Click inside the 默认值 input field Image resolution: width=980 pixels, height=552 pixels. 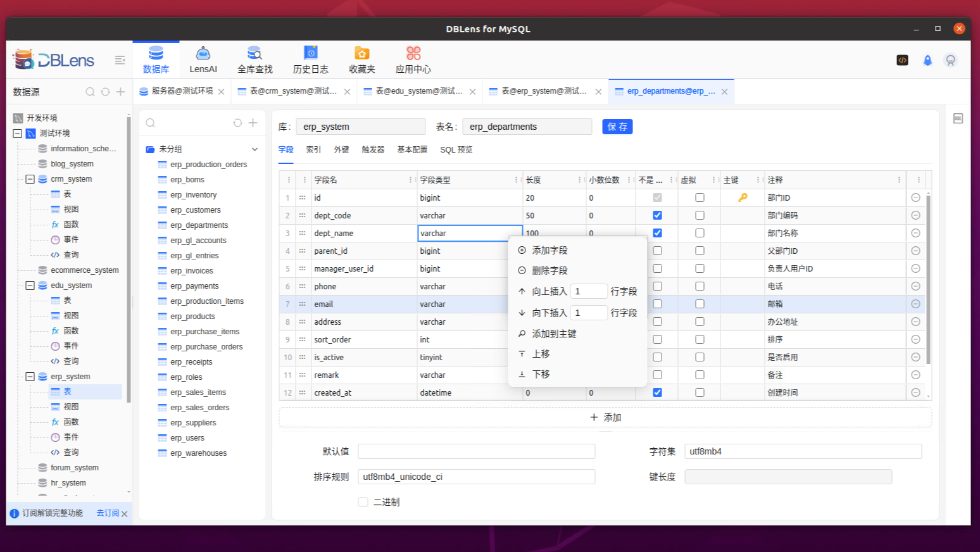(x=476, y=451)
